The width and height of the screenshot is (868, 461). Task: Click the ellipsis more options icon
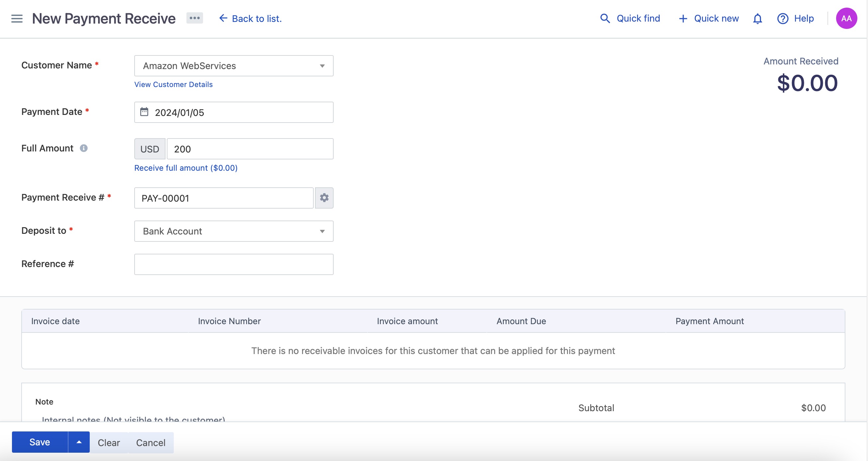click(x=195, y=18)
